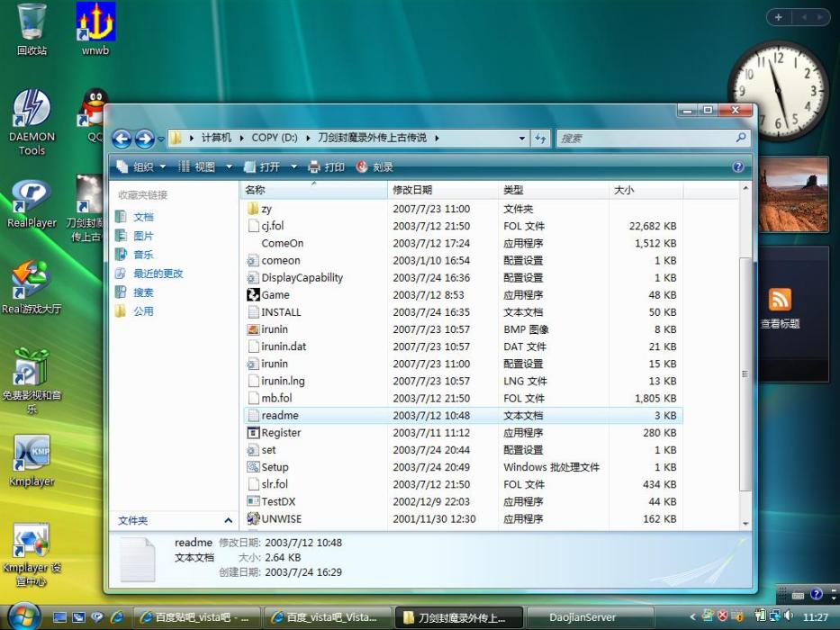The width and height of the screenshot is (840, 630).
Task: Click the sidebar add gadgets plus button
Action: click(779, 17)
